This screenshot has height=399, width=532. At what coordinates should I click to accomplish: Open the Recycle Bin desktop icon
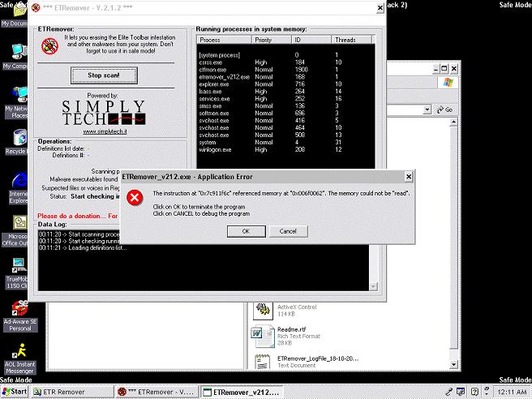pyautogui.click(x=16, y=143)
